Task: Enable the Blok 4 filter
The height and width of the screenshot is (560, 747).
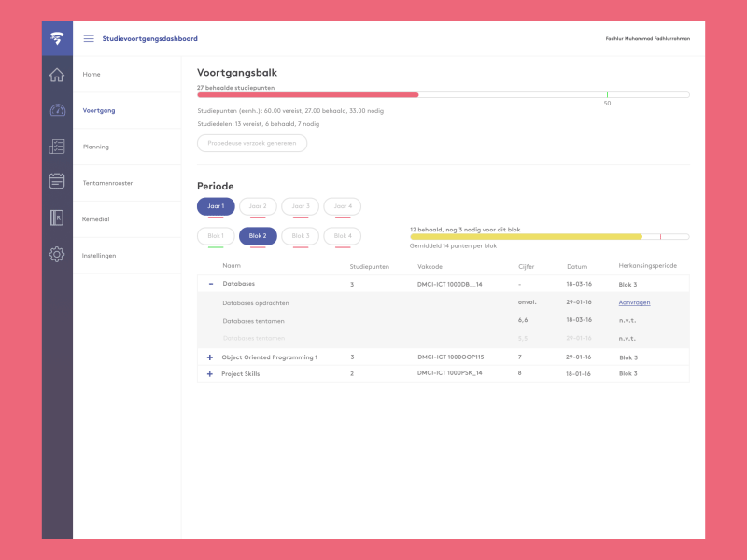Action: [x=342, y=236]
